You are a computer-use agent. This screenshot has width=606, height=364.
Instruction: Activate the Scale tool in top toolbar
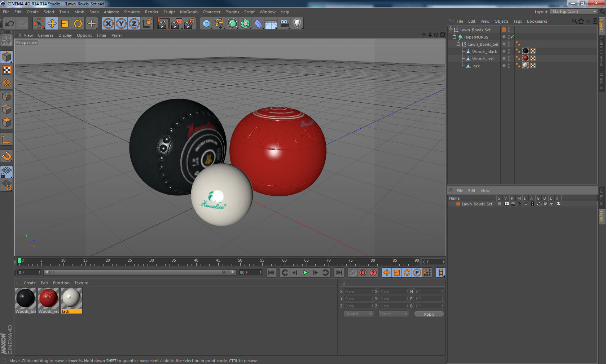point(65,24)
